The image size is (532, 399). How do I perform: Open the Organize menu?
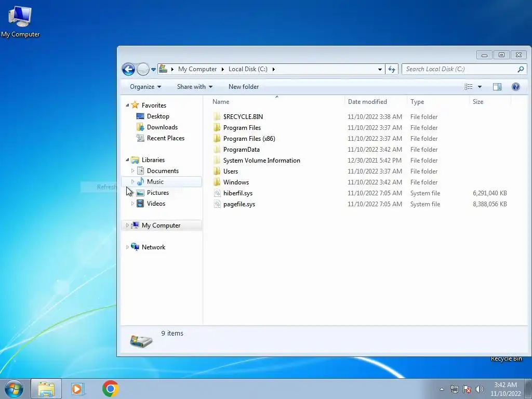pos(145,87)
